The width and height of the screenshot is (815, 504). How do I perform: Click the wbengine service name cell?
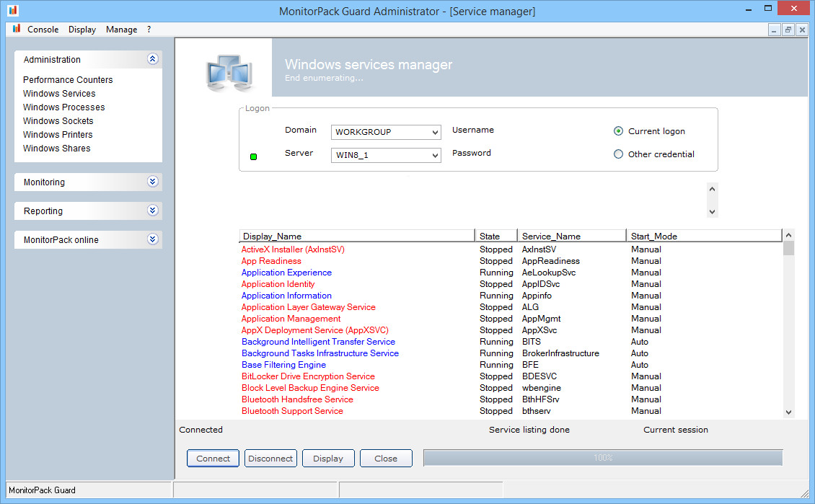(x=541, y=388)
